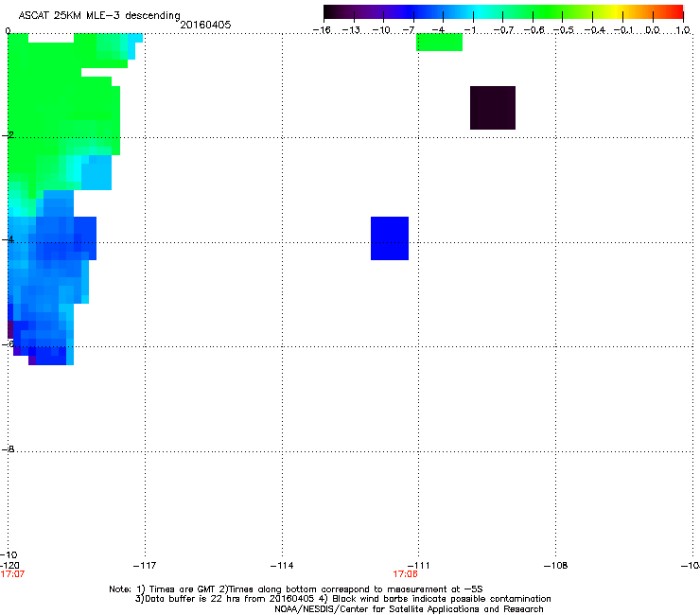The image size is (700, 615).
Task: Select the longitude axis label "-108"
Action: (x=556, y=566)
